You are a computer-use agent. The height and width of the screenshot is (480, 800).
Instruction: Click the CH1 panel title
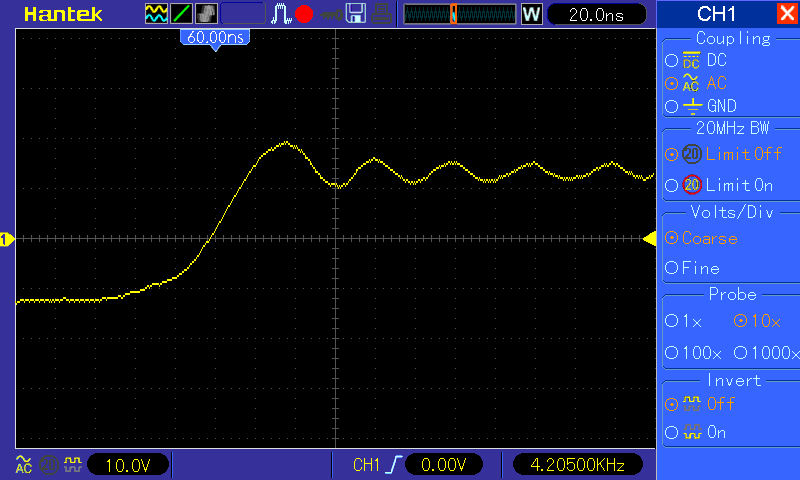tap(716, 14)
